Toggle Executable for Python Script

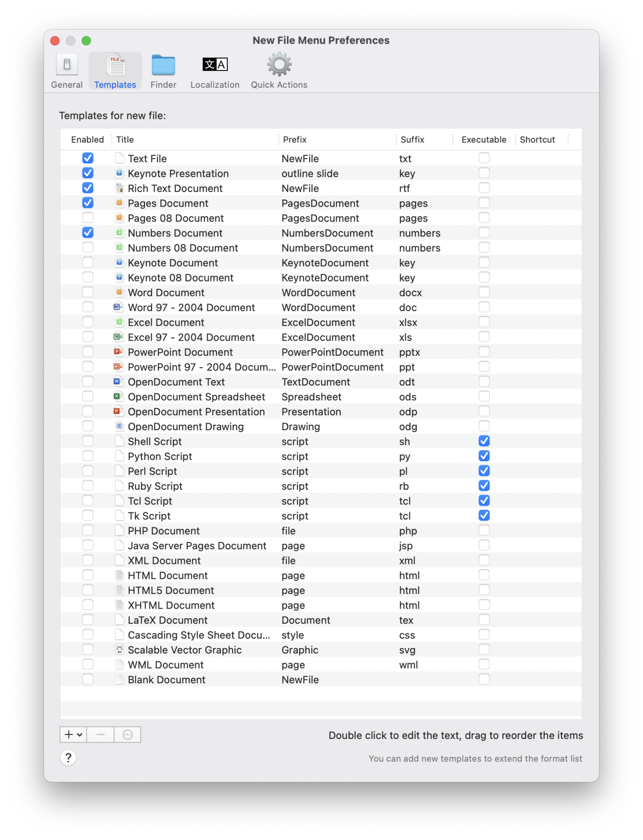click(484, 456)
